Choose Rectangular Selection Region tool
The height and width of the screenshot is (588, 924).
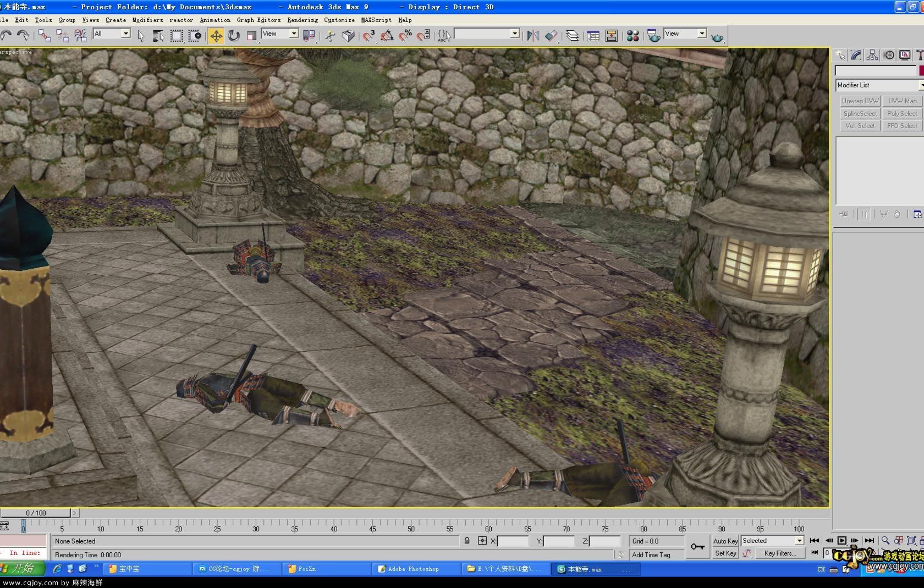point(177,36)
